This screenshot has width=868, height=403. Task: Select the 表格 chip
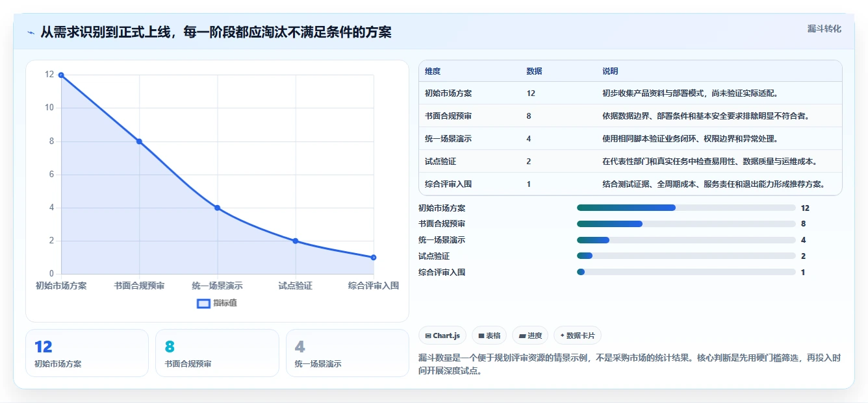[x=489, y=336]
